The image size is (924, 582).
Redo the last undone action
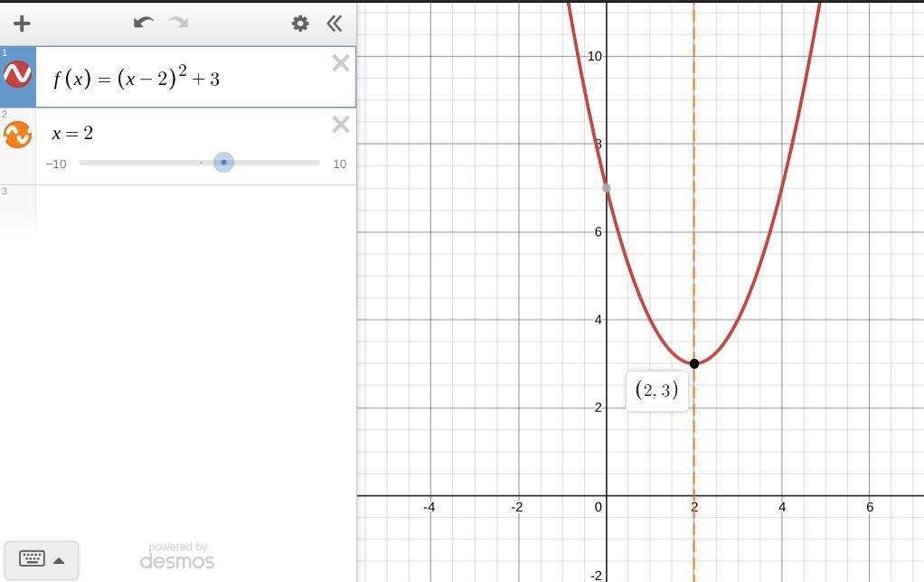(178, 23)
